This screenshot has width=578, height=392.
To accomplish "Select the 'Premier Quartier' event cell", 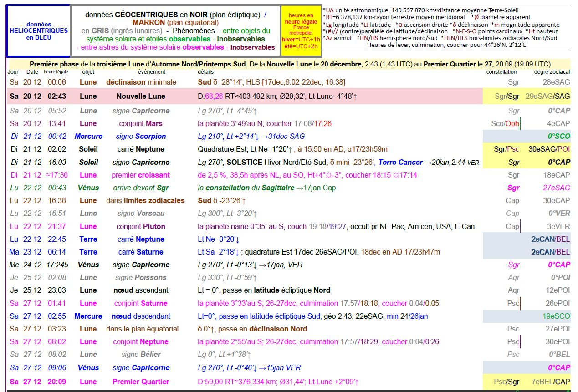I will pyautogui.click(x=141, y=382).
